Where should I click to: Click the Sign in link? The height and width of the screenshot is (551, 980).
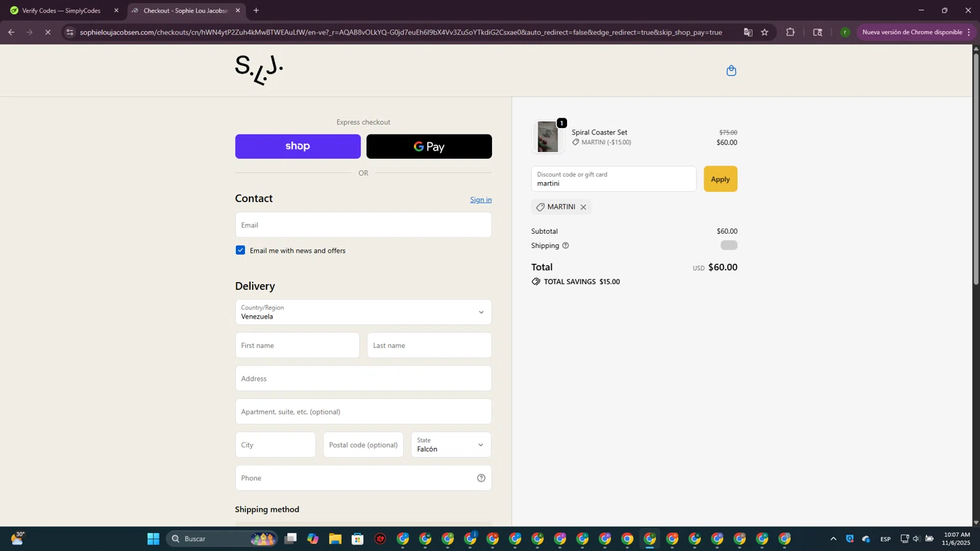pyautogui.click(x=481, y=200)
